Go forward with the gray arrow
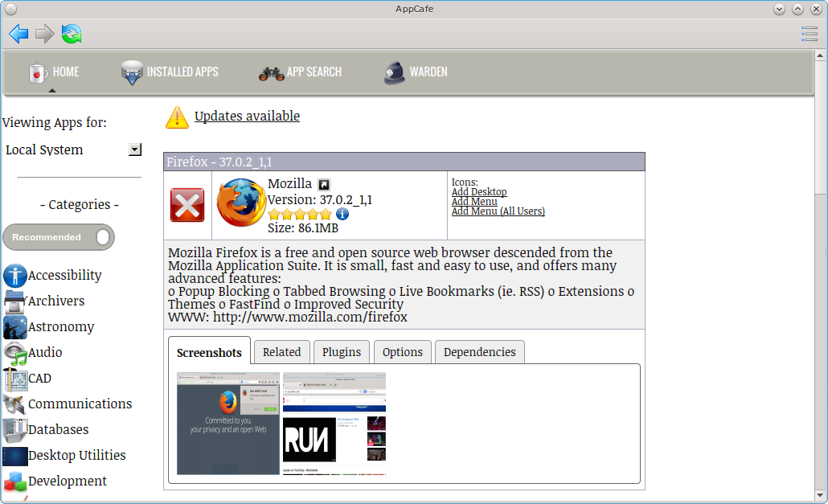This screenshot has height=504, width=828. coord(45,34)
